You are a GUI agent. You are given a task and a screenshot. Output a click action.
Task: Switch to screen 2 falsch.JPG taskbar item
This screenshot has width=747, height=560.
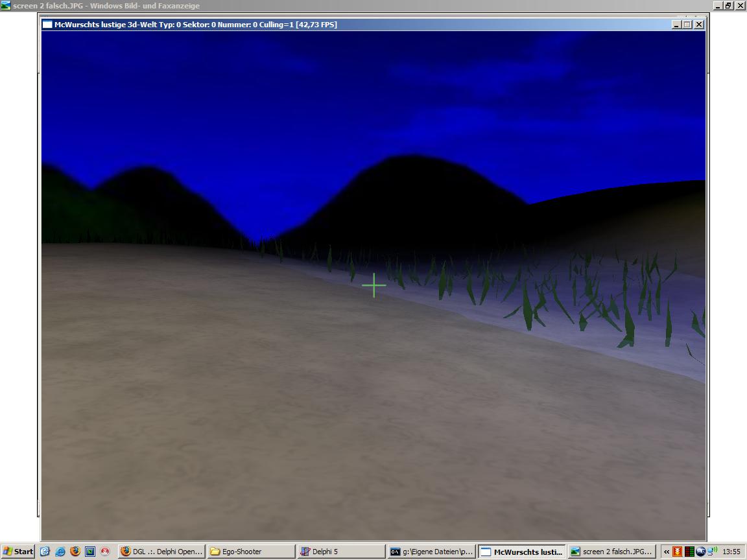pyautogui.click(x=611, y=552)
